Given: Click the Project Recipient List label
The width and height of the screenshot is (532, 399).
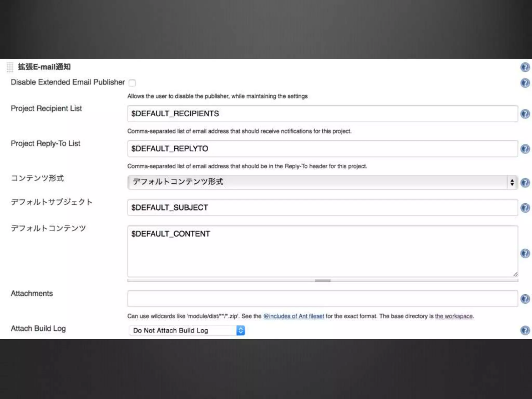Looking at the screenshot, I should click(46, 108).
